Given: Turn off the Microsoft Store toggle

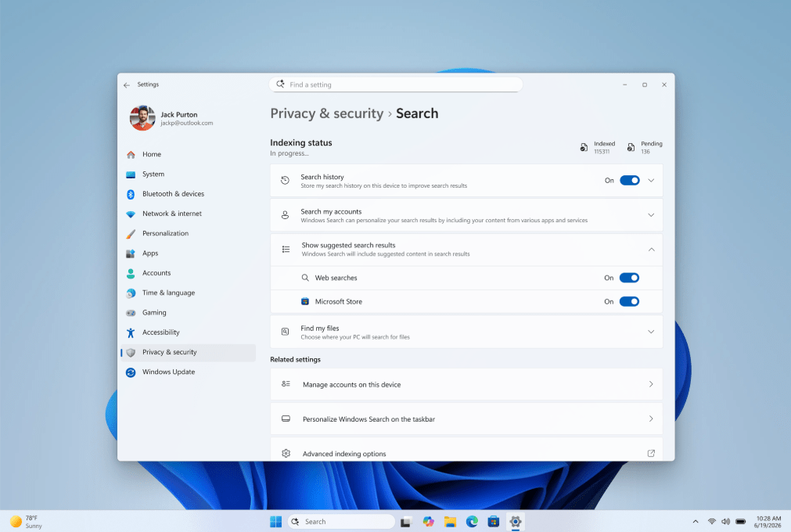Looking at the screenshot, I should click(629, 301).
